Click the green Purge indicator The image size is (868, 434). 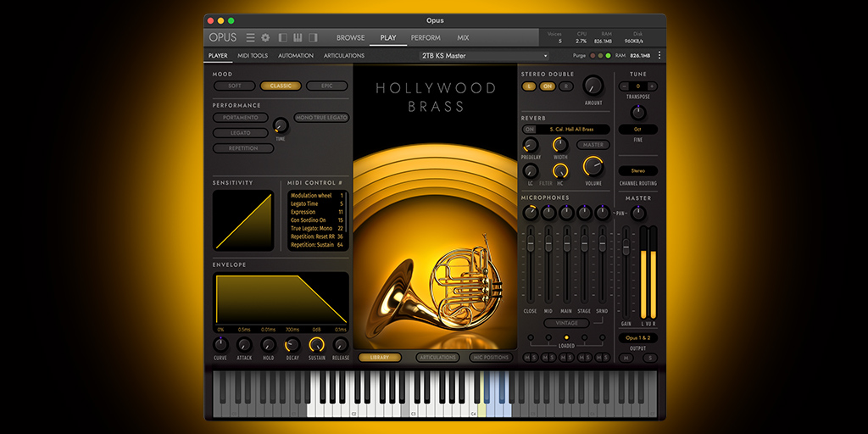[x=609, y=55]
